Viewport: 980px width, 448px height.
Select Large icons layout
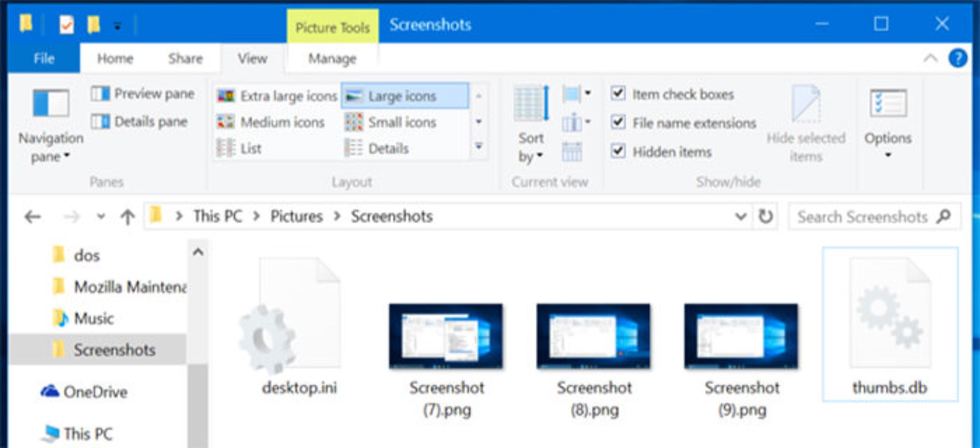pyautogui.click(x=404, y=96)
